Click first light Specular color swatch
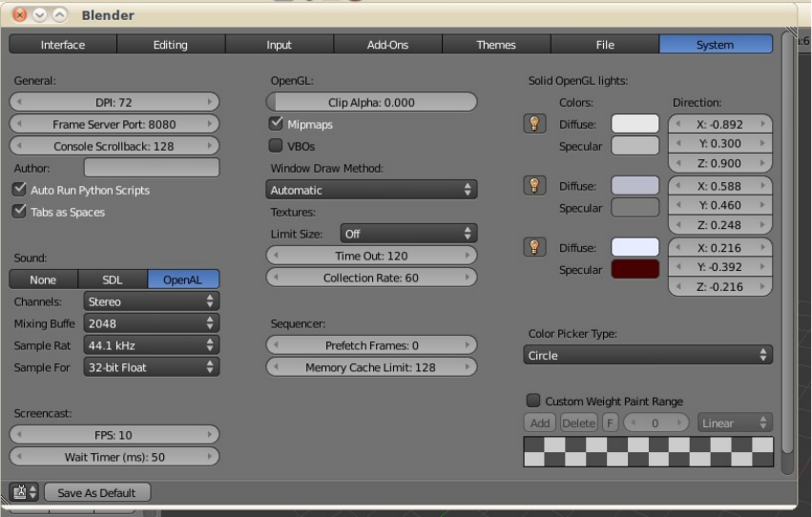Image resolution: width=812 pixels, height=517 pixels. pos(635,146)
